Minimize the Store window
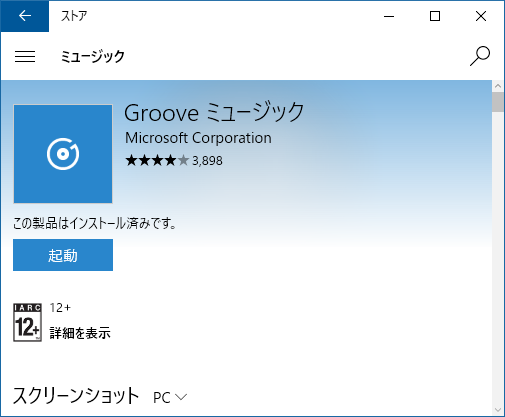 click(x=389, y=16)
